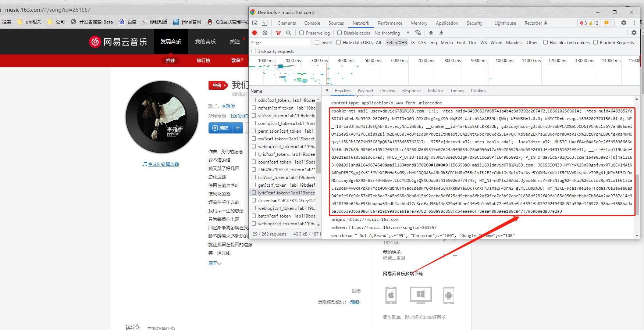Click the errors count badge showing 3
Viewport: 644px width, 330px height.
pos(583,23)
